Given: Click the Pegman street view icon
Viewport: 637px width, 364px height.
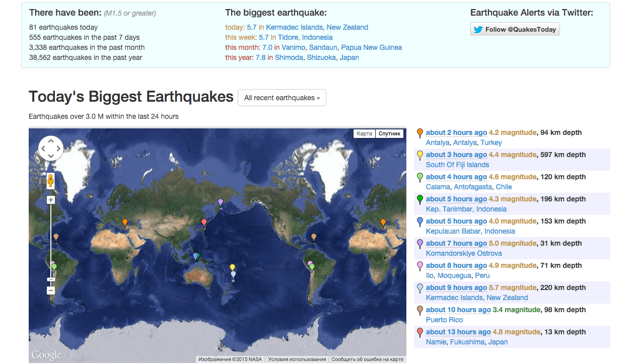Looking at the screenshot, I should 50,181.
